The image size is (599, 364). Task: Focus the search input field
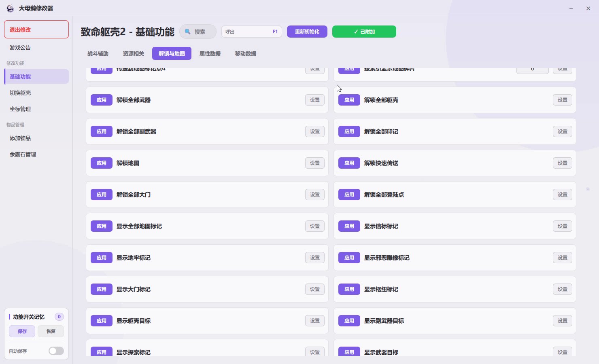[198, 32]
